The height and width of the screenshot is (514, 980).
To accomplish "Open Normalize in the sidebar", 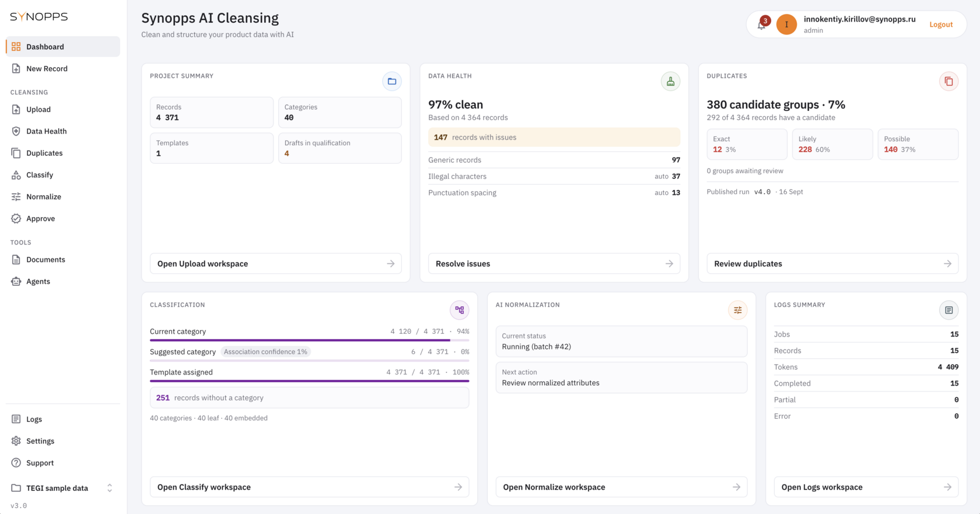I will (x=63, y=197).
